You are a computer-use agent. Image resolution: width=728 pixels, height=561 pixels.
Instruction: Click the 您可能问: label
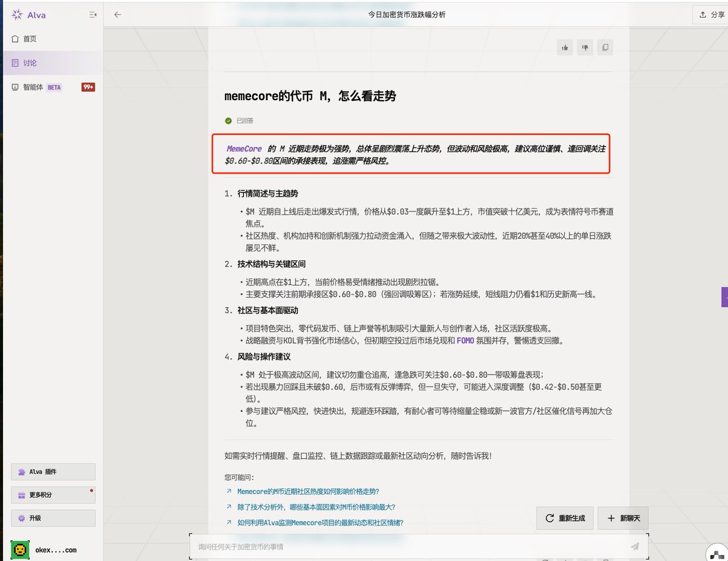pos(239,477)
